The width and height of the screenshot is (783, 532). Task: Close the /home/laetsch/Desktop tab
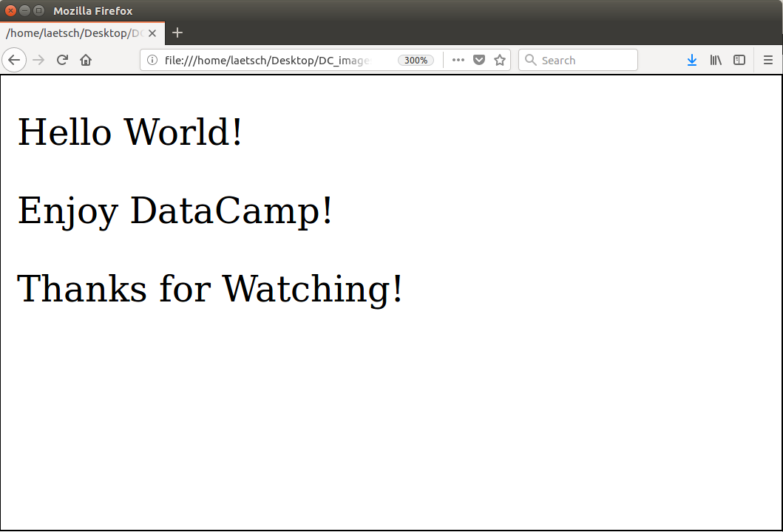[152, 33]
